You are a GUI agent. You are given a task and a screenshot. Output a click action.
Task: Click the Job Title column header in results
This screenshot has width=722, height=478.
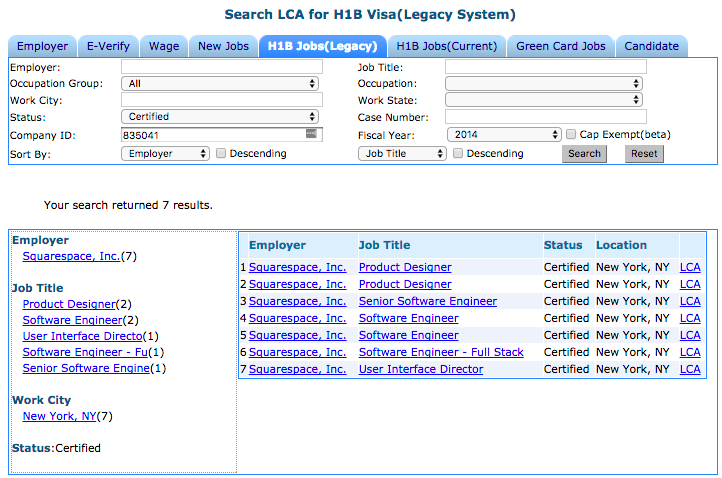coord(384,245)
